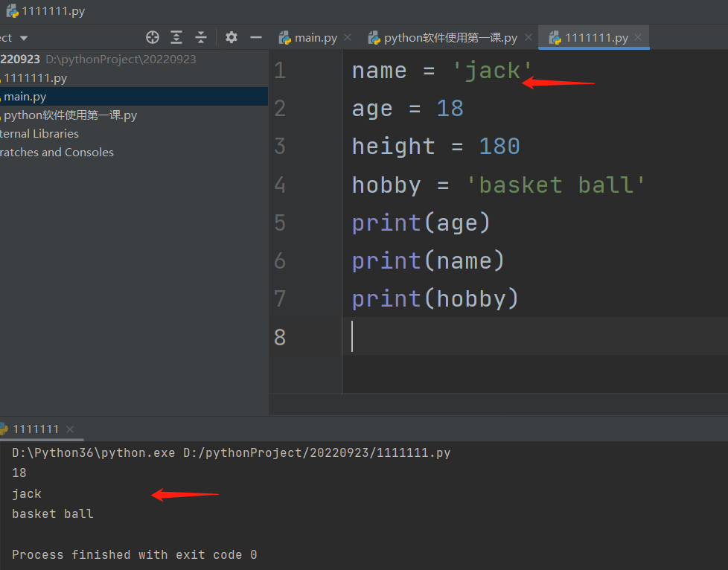The image size is (728, 570).
Task: Open Scratches and Consoles tree node
Action: [x=57, y=153]
